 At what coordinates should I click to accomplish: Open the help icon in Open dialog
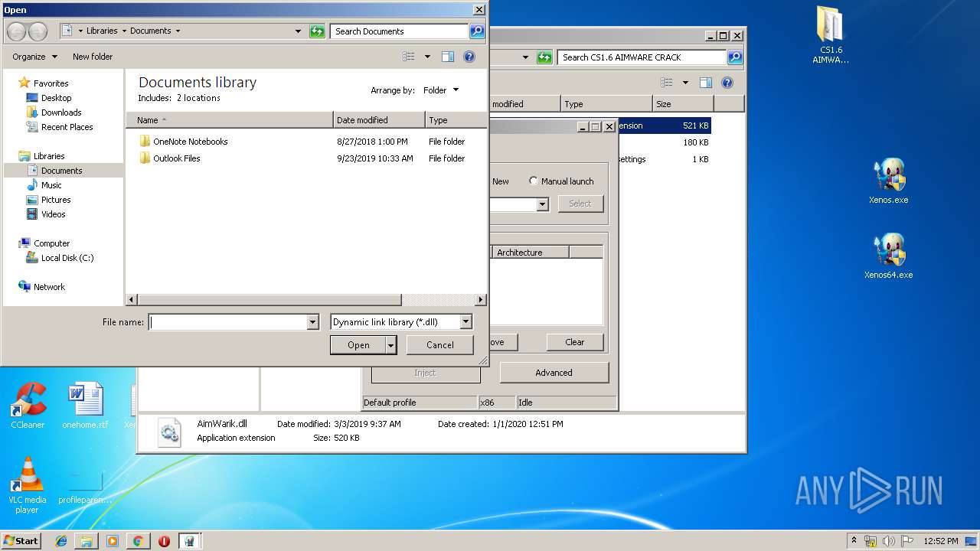click(469, 57)
